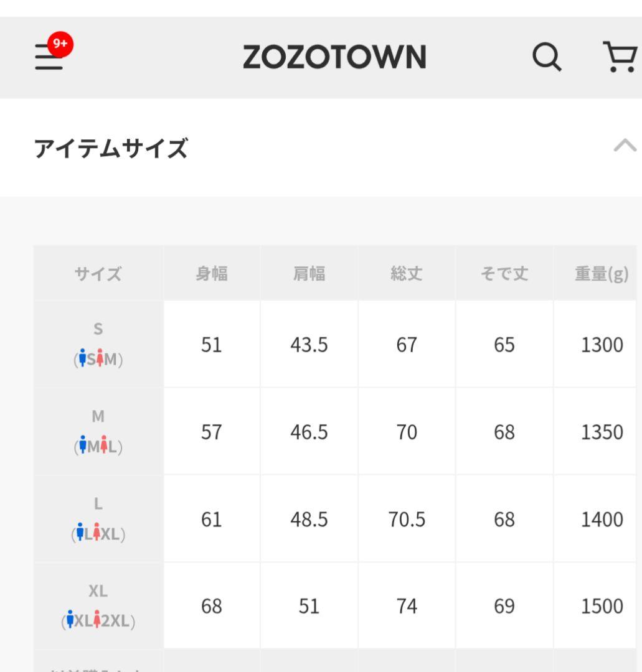Image resolution: width=642 pixels, height=672 pixels.
Task: Click the そで丈 column header
Action: point(504,273)
